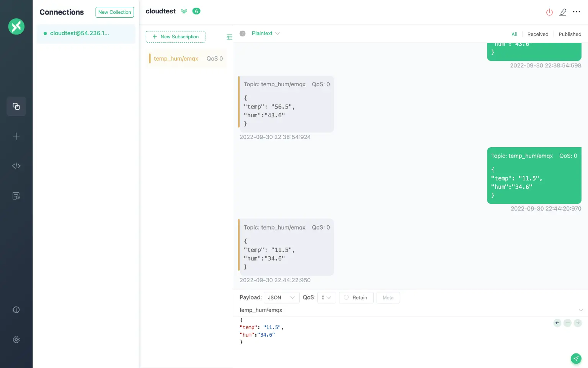Click the New Collection button

(x=114, y=12)
